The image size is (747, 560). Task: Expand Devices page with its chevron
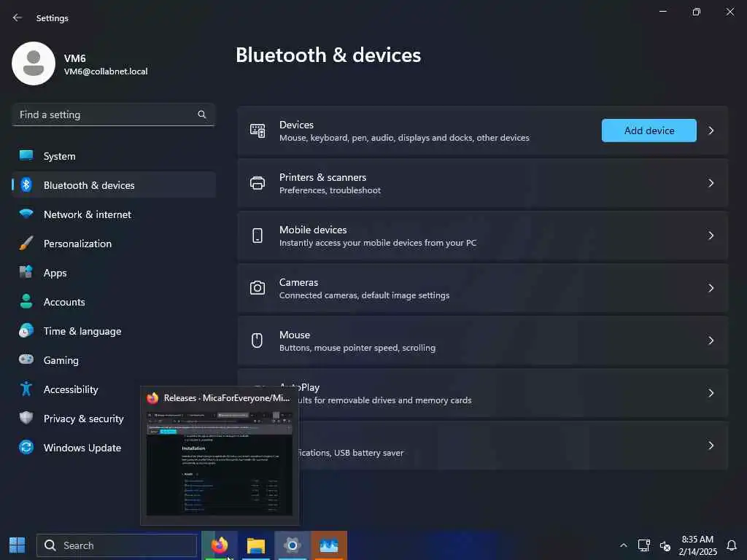711,131
